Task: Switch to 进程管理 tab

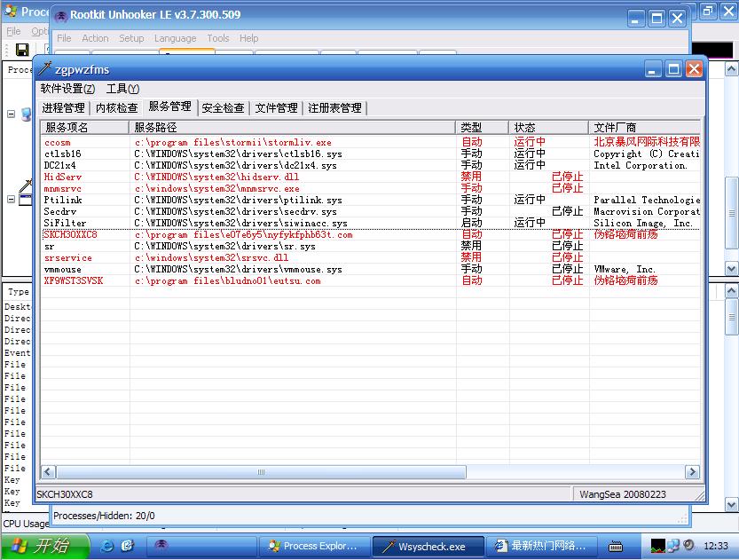Action: point(64,108)
